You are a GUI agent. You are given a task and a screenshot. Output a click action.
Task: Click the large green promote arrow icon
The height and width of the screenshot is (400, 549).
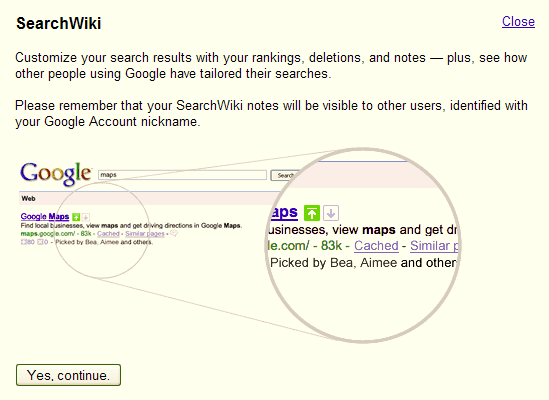click(x=312, y=213)
